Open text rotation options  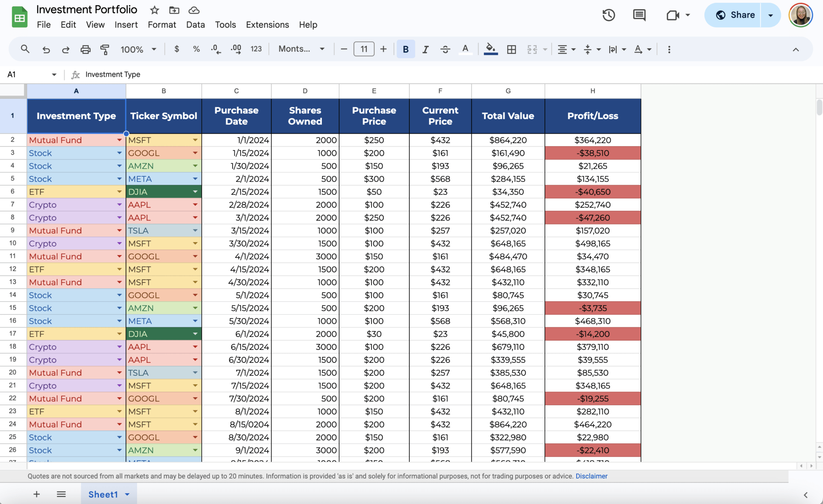[643, 49]
